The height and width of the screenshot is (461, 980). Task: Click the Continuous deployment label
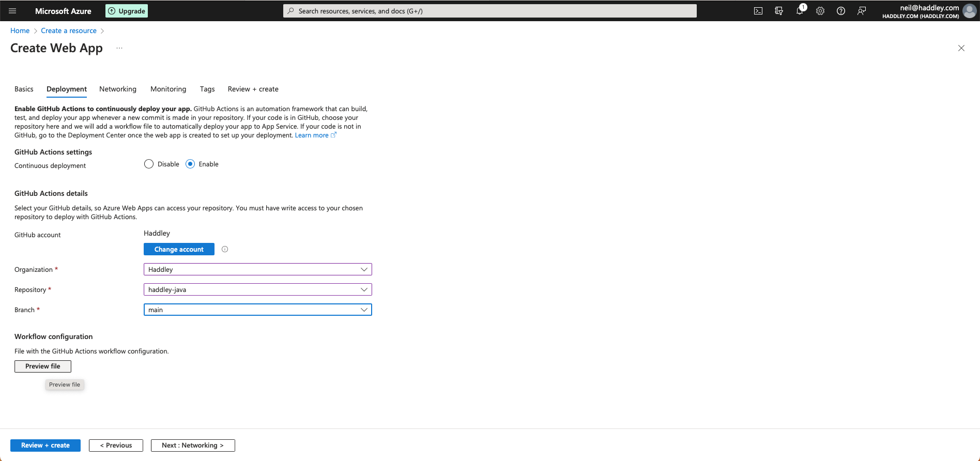(x=50, y=166)
